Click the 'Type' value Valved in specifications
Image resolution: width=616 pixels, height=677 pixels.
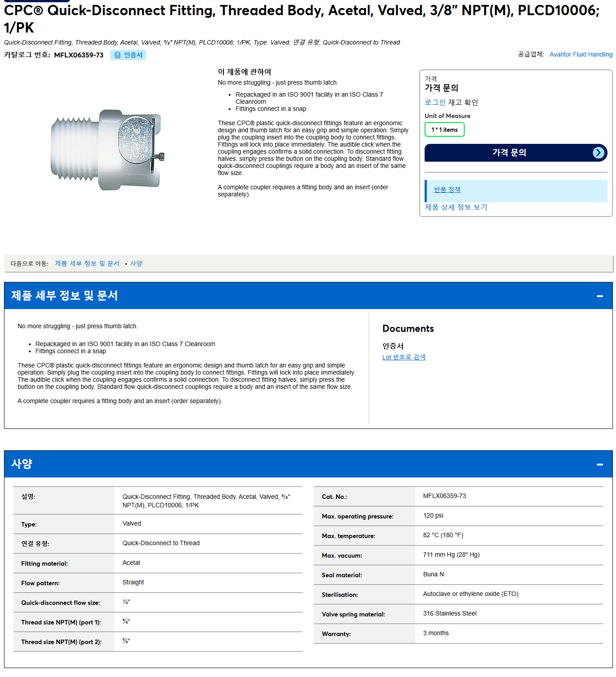(x=132, y=524)
